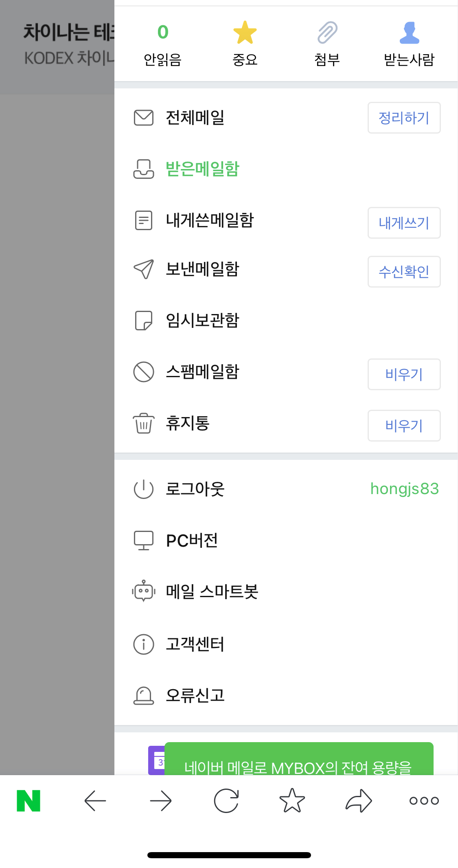This screenshot has height=868, width=458.
Task: Tap the 받는사람 person icon
Action: 409,33
